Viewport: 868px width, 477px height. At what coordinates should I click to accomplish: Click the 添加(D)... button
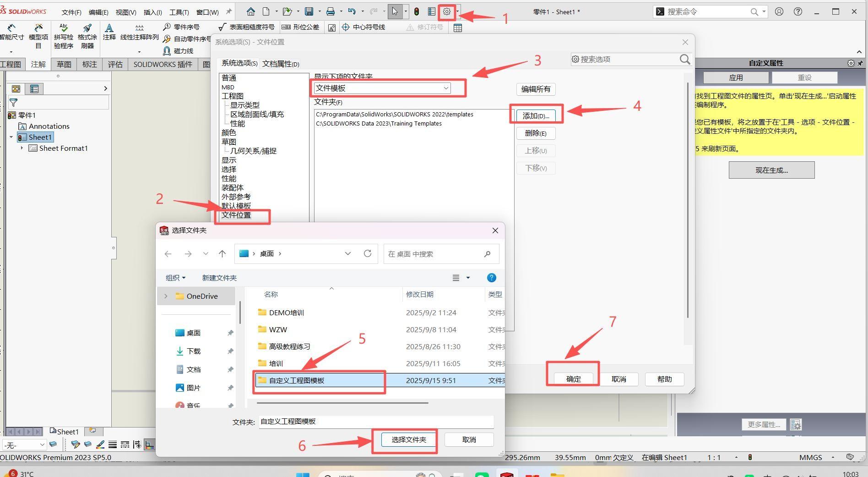536,116
